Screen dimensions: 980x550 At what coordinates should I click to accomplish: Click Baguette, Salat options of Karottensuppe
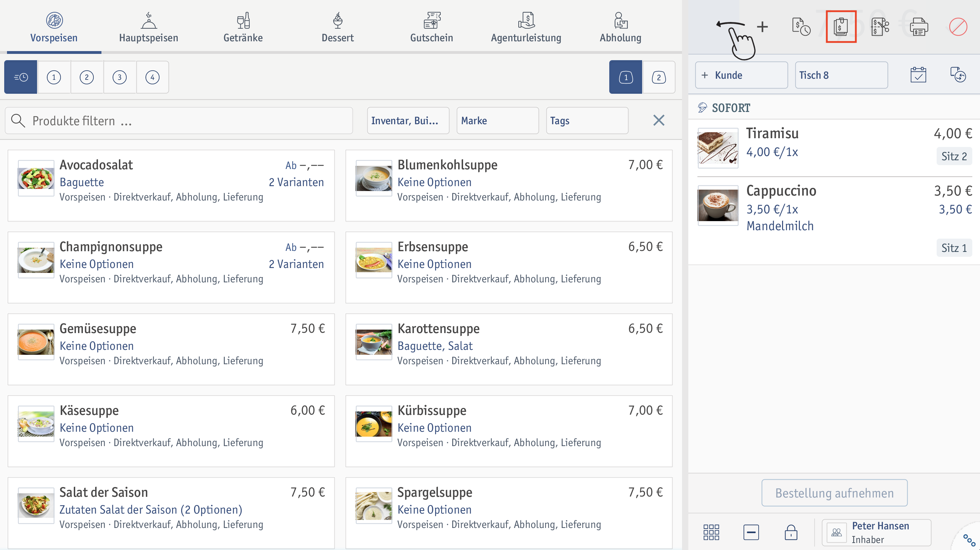click(435, 346)
